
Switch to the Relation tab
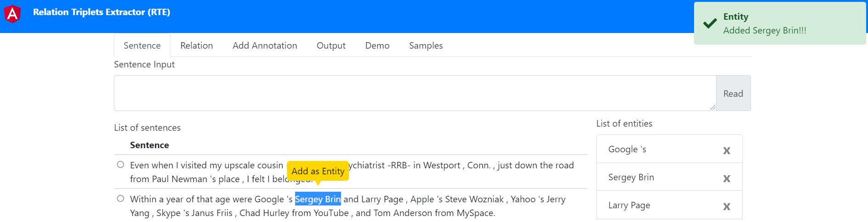pyautogui.click(x=196, y=45)
